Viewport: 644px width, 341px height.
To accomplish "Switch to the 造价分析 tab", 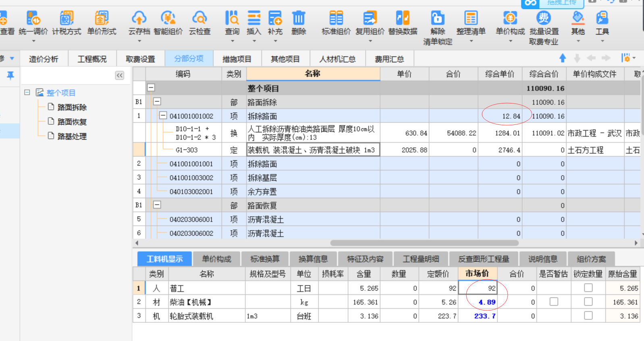I will (x=44, y=59).
